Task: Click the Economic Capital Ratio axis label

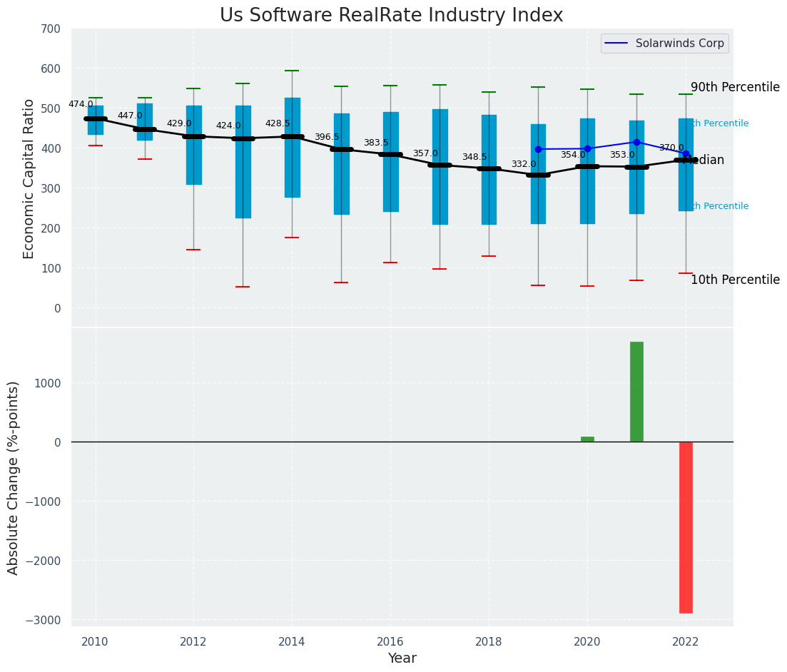Action: coord(29,179)
